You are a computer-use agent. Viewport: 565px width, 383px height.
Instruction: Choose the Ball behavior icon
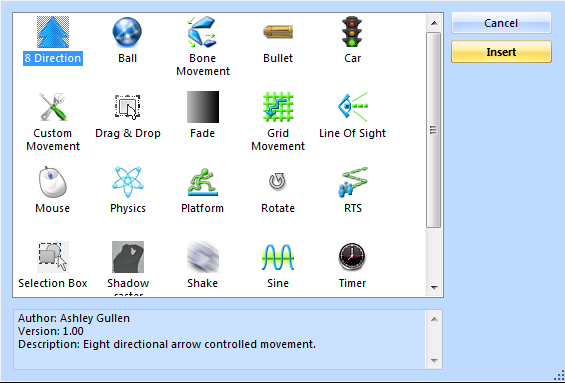[x=127, y=32]
